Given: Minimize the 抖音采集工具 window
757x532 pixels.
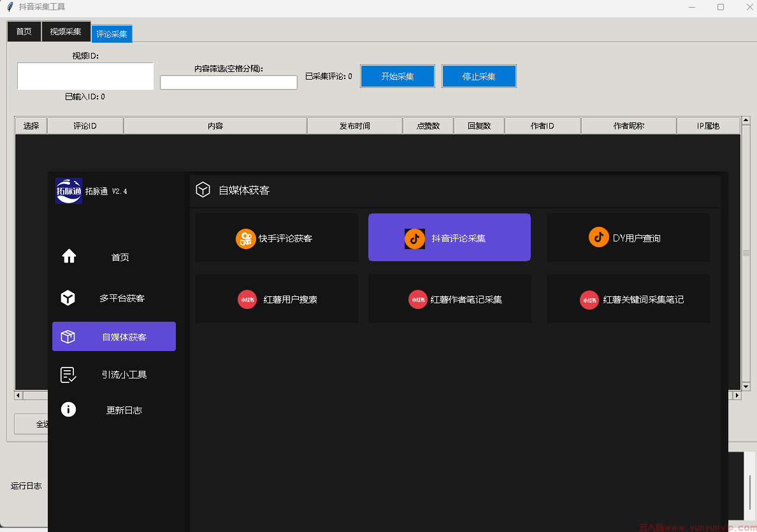Looking at the screenshot, I should [692, 7].
